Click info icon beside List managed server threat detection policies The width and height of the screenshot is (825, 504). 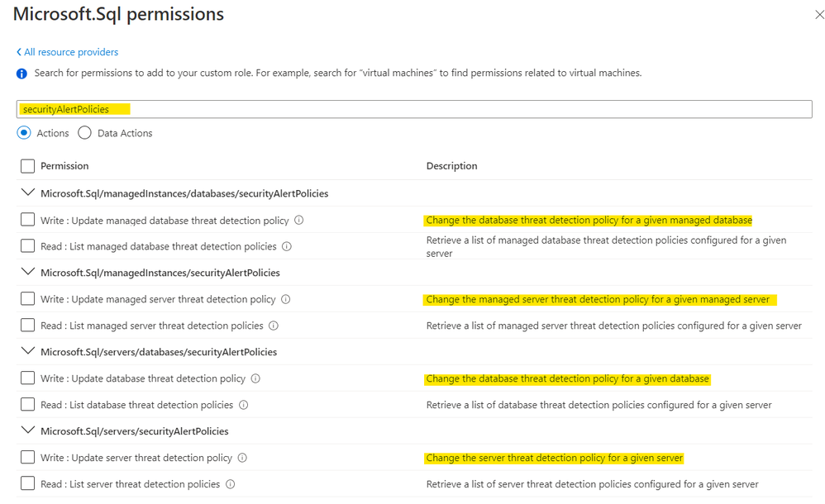pyautogui.click(x=274, y=326)
